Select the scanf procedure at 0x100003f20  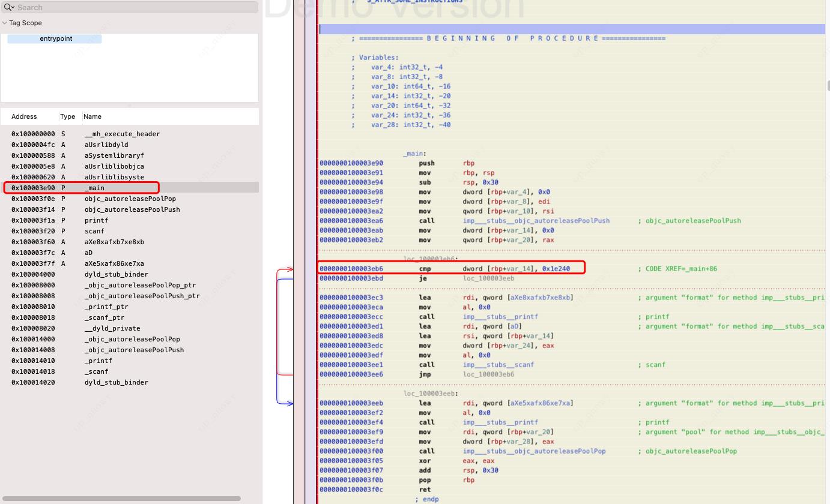pyautogui.click(x=130, y=231)
